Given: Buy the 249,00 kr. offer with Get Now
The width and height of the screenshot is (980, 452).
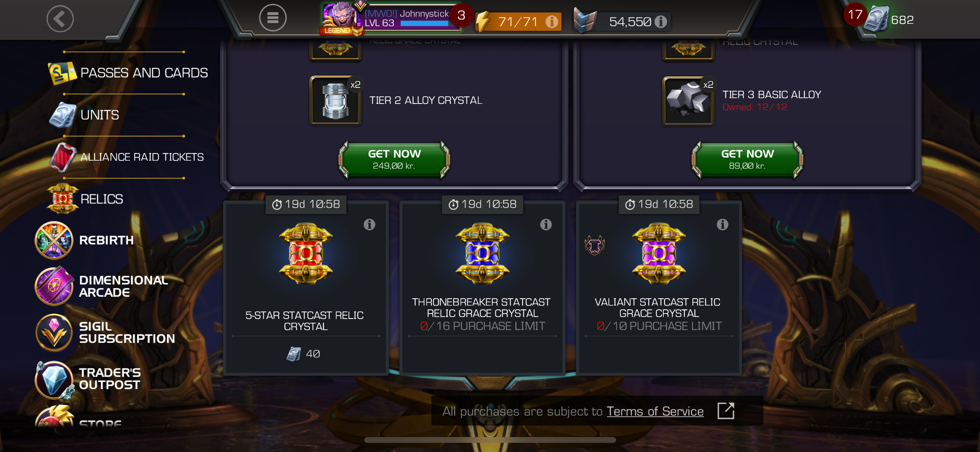Looking at the screenshot, I should tap(394, 159).
